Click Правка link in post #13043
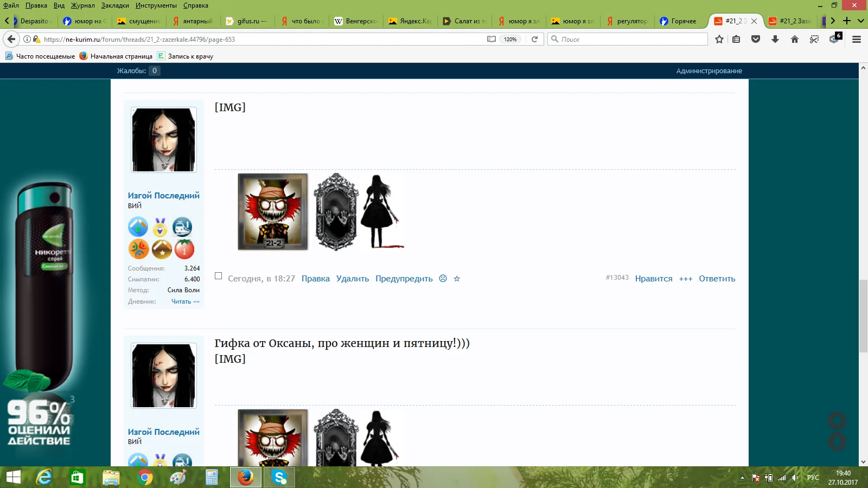868x488 pixels. point(316,279)
